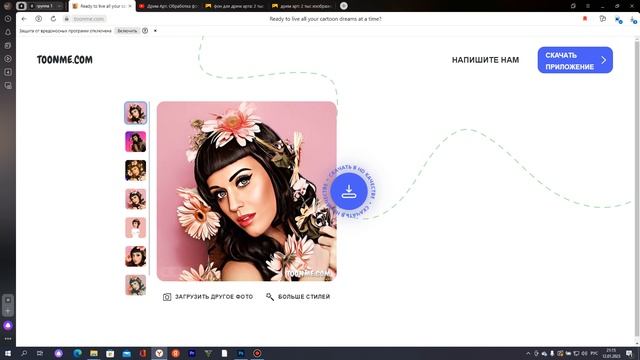
Task: Open Premiere Pro from the taskbar
Action: click(192, 353)
